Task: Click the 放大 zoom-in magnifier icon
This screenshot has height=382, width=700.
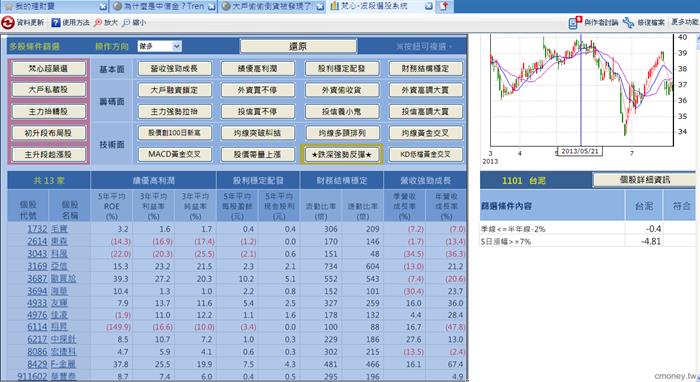Action: point(98,22)
